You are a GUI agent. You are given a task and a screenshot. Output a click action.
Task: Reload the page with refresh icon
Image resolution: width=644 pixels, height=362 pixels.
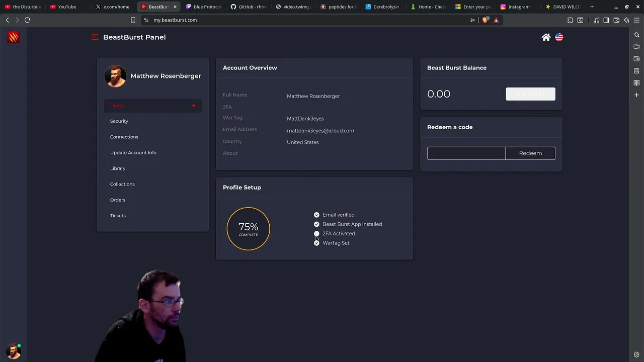pyautogui.click(x=28, y=20)
